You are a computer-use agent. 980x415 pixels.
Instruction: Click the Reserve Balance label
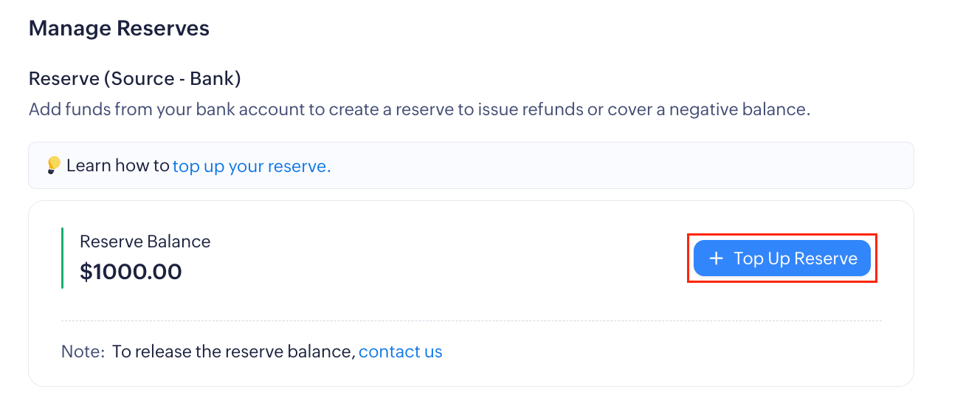tap(145, 241)
